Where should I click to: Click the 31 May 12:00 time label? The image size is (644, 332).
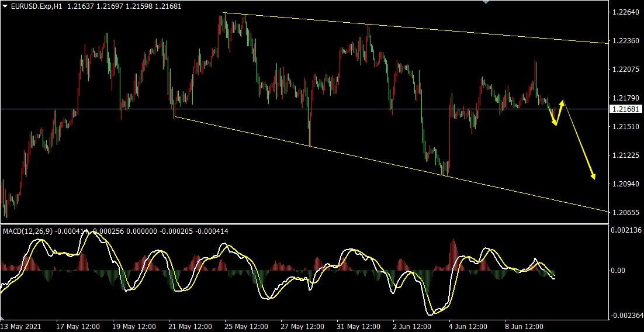(x=359, y=327)
